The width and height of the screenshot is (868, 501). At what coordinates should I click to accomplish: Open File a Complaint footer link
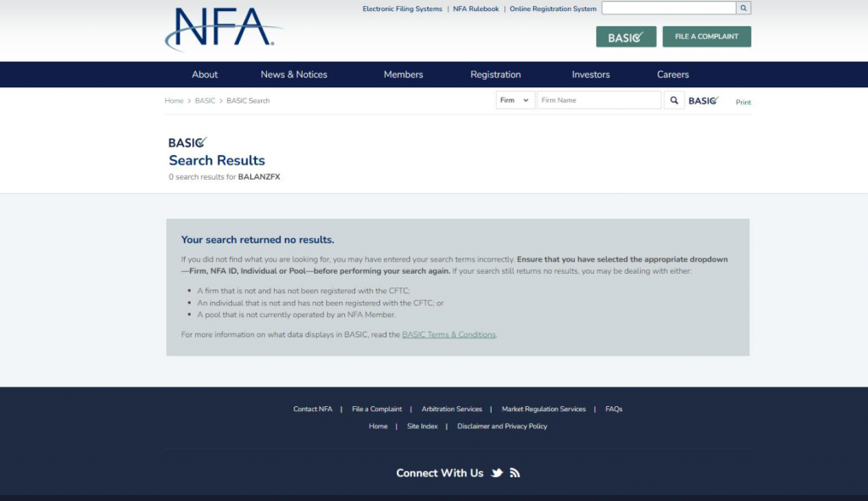tap(377, 409)
